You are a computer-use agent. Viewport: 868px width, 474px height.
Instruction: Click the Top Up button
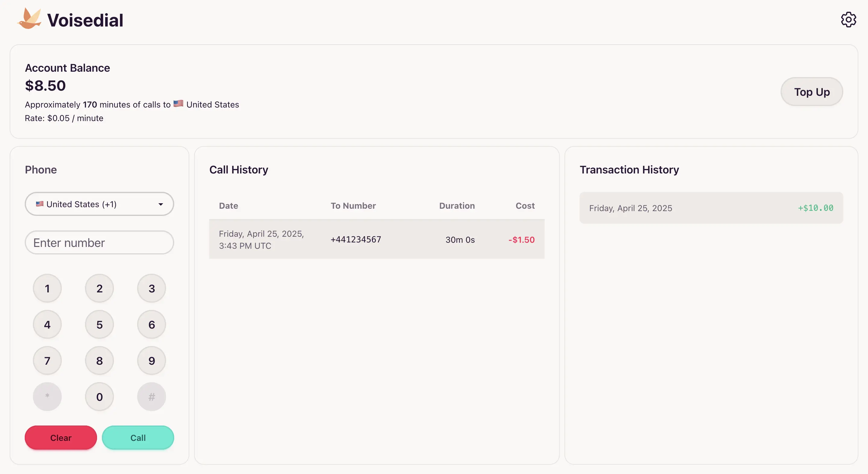[x=811, y=92]
